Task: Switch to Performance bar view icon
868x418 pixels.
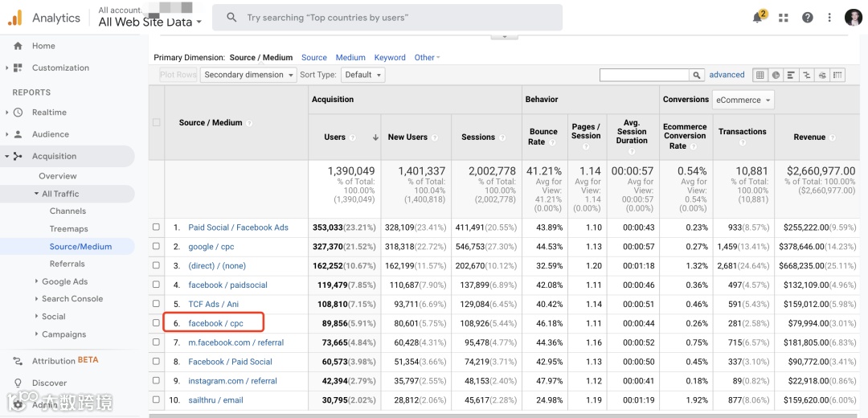Action: pyautogui.click(x=791, y=75)
